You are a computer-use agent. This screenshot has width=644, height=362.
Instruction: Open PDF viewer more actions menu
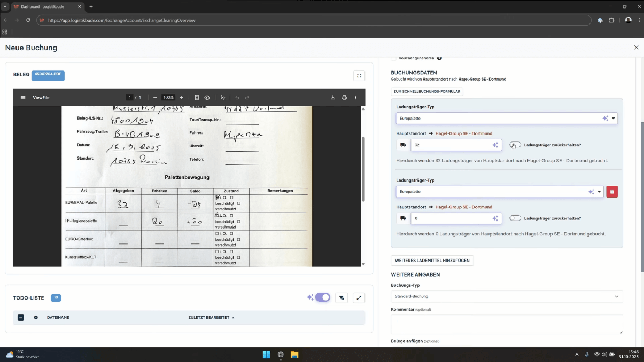point(355,98)
